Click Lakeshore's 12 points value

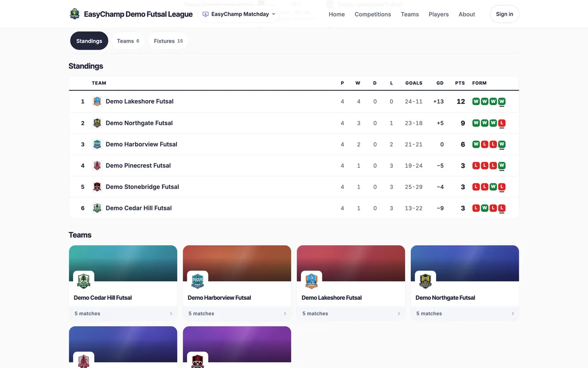[461, 102]
